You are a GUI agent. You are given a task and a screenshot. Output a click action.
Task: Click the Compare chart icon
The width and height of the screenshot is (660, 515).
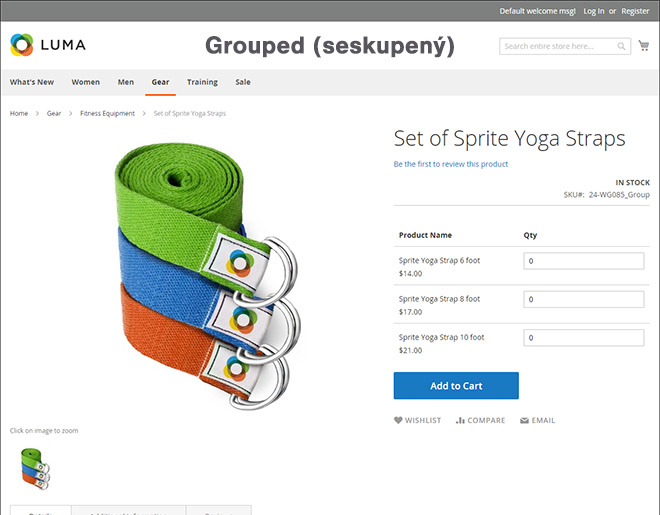click(x=460, y=421)
